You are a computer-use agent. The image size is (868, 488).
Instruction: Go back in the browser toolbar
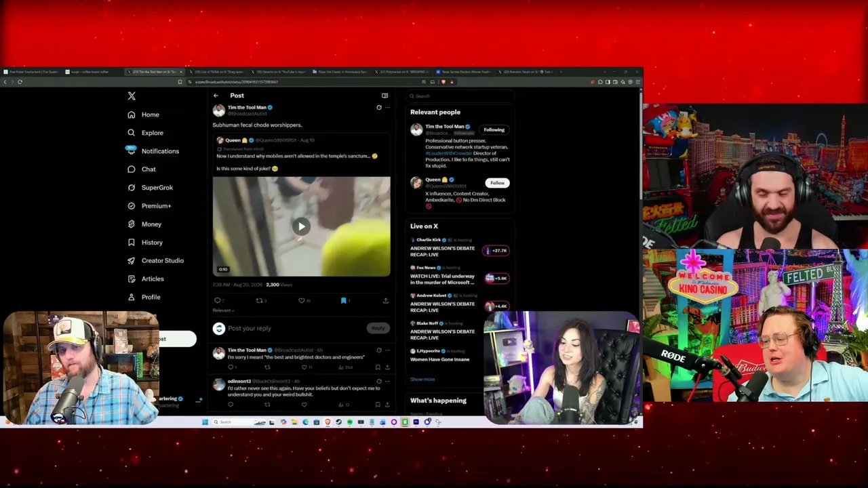click(5, 82)
